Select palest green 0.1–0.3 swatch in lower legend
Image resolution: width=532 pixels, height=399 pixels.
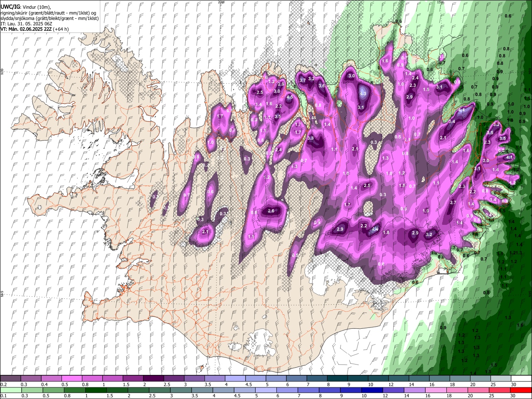(x=10, y=390)
